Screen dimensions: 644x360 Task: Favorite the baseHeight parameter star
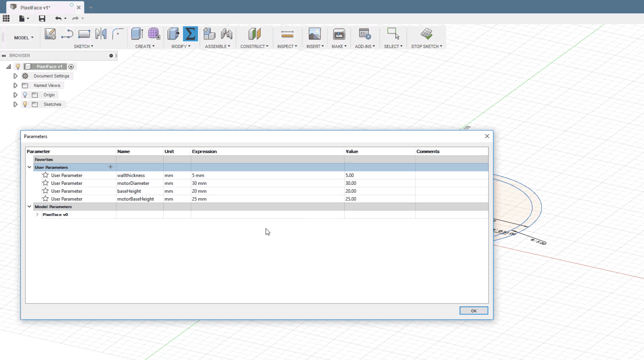[x=46, y=191]
